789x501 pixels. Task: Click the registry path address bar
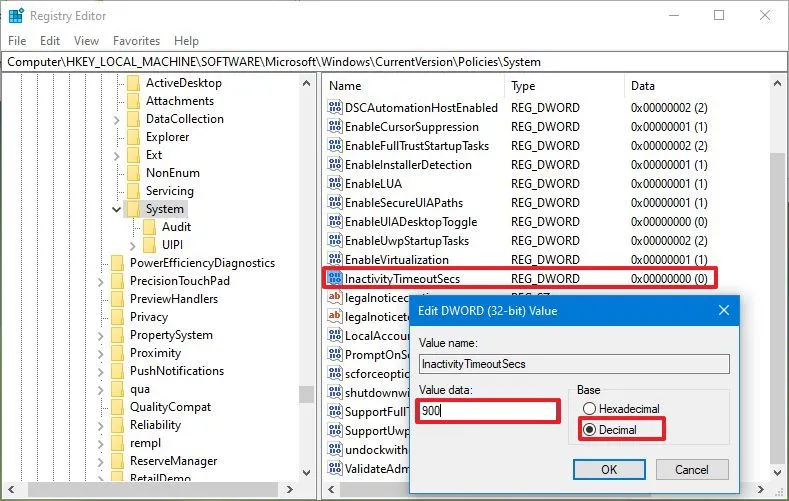pos(394,62)
